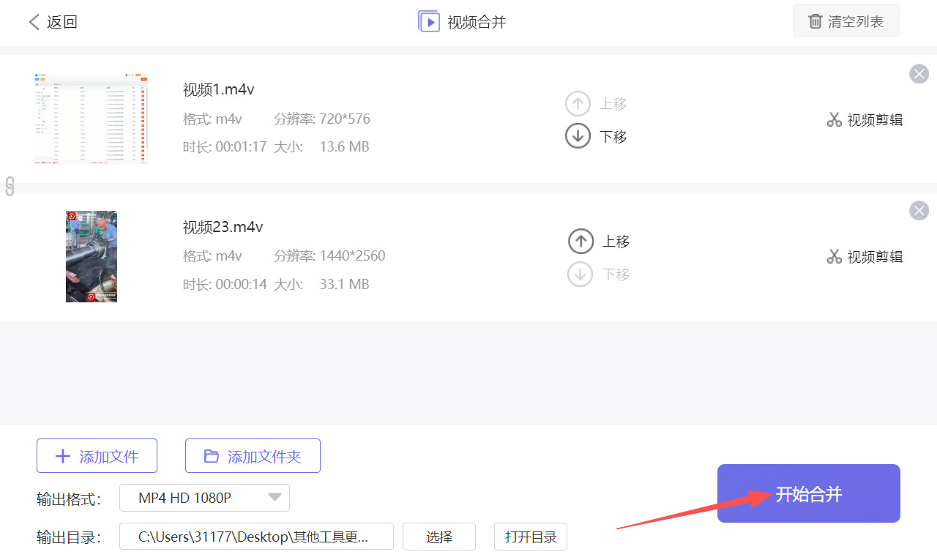Click resolution value 1440*2560
937x560 pixels.
coord(352,256)
